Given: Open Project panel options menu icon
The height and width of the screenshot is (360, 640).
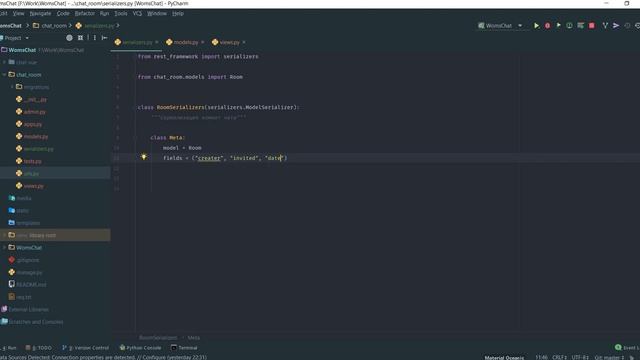Looking at the screenshot, I should pyautogui.click(x=95, y=38).
